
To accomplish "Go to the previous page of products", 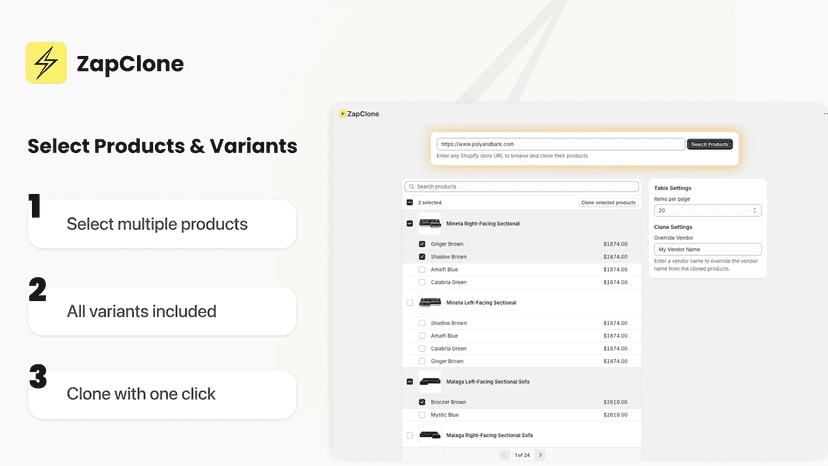I will [x=504, y=455].
